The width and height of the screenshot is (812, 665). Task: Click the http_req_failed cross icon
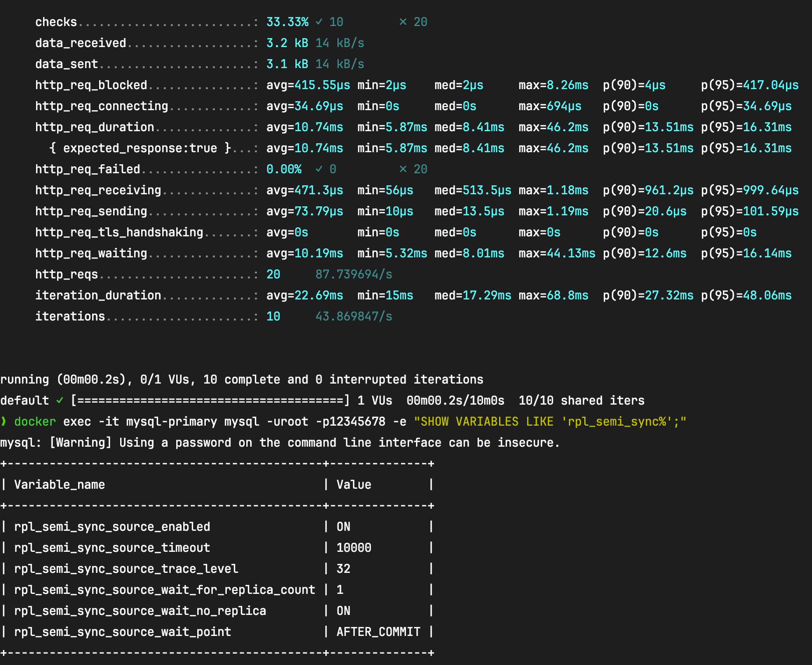pos(403,169)
